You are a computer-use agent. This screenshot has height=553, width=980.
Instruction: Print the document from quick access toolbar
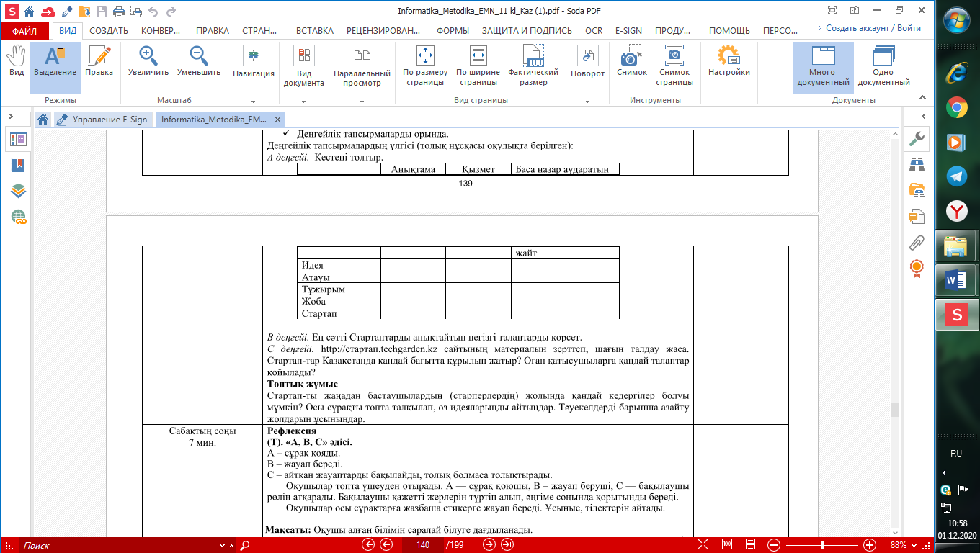click(119, 12)
